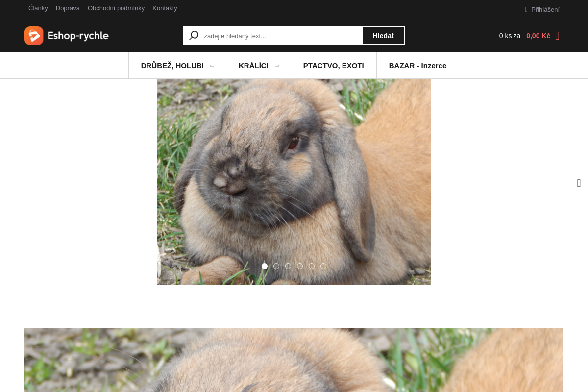Screen dimensions: 588x392
Task: Select the second carousel dot
Action: (276, 266)
